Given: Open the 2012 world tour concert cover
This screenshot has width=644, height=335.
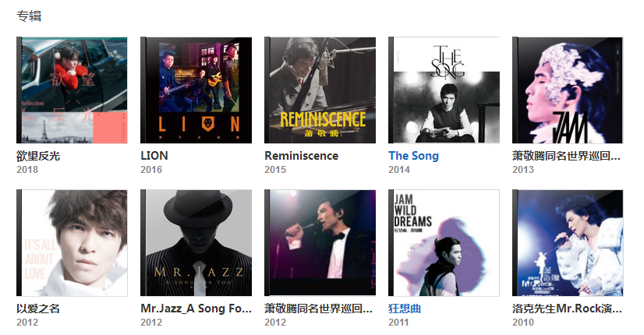Looking at the screenshot, I should pos(320,242).
